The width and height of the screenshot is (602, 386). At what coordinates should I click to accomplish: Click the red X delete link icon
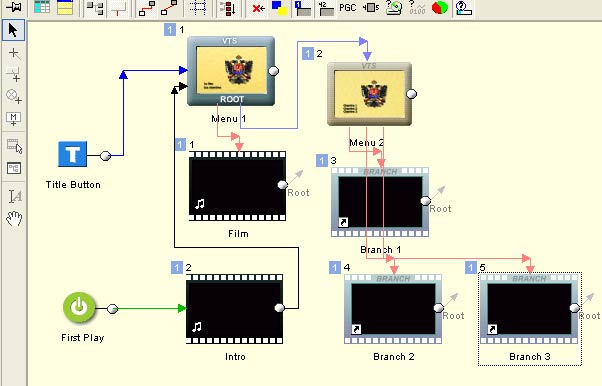click(258, 8)
